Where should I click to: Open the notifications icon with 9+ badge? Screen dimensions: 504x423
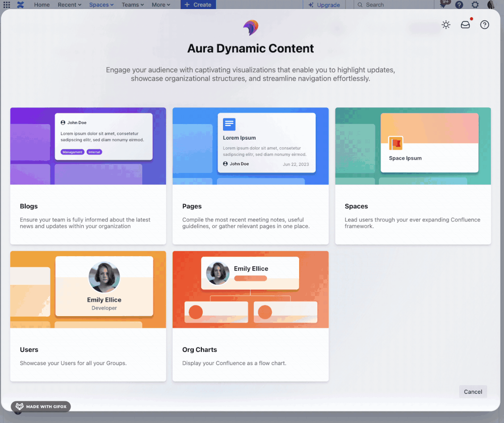(x=444, y=4)
